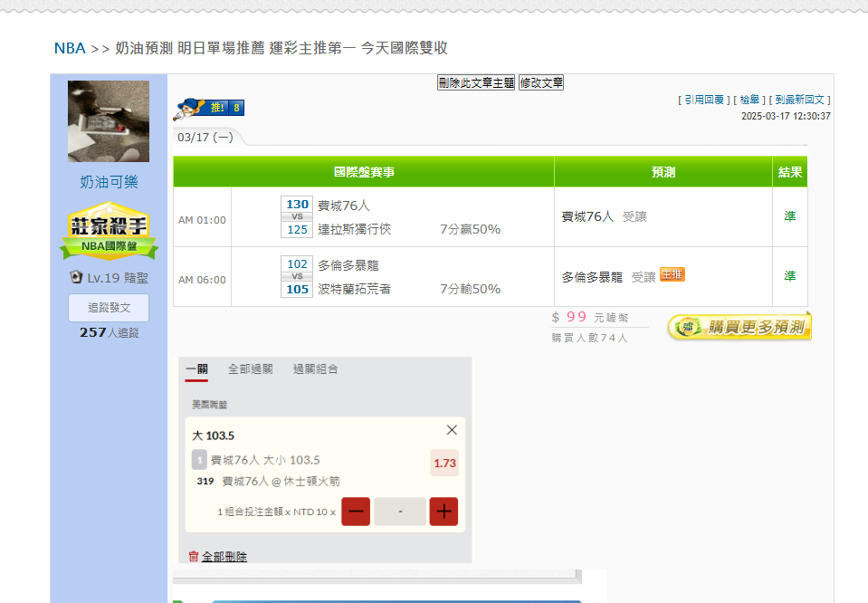
Task: Click 319 費城76人 @ 休士頓火箭 matchup
Action: click(x=269, y=481)
